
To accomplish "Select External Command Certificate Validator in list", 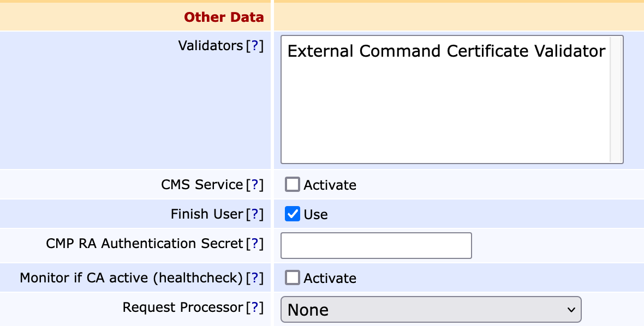I will [x=446, y=51].
